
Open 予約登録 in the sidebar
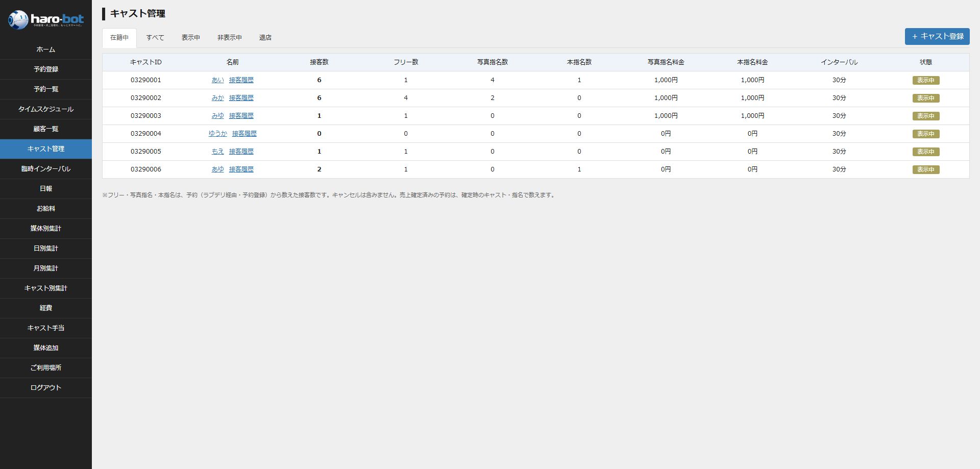click(46, 69)
